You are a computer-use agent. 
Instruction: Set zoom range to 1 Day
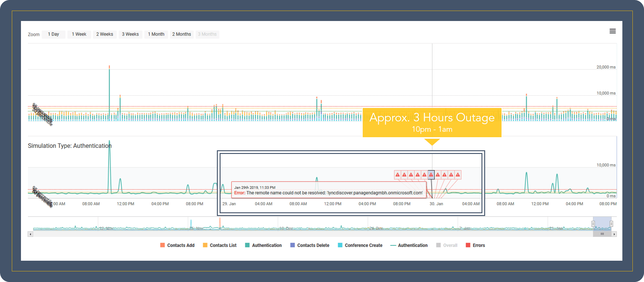53,34
